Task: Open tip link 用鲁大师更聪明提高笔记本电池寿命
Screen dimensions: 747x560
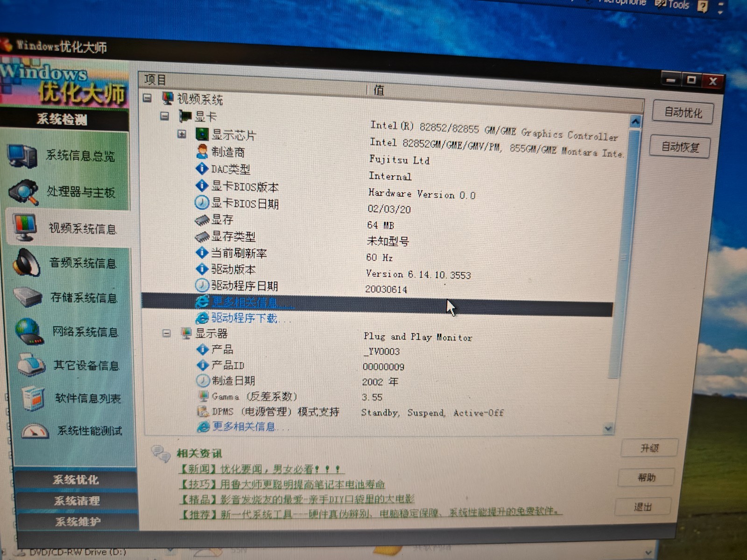Action: click(282, 484)
